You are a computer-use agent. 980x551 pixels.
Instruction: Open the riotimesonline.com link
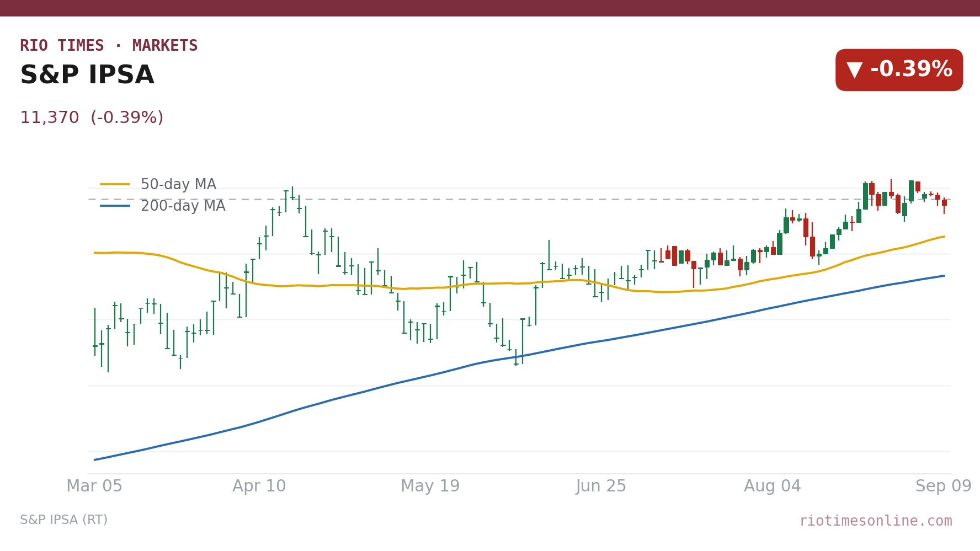click(x=876, y=521)
